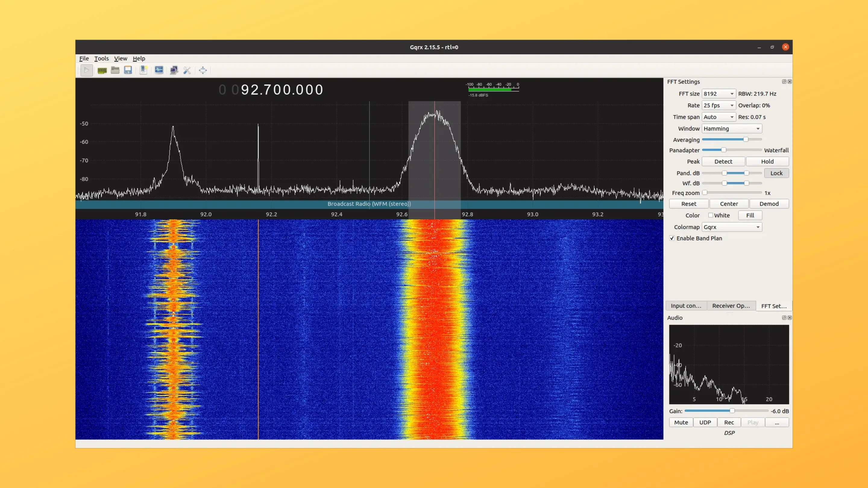This screenshot has height=488, width=868.
Task: Click the Center button
Action: 729,204
